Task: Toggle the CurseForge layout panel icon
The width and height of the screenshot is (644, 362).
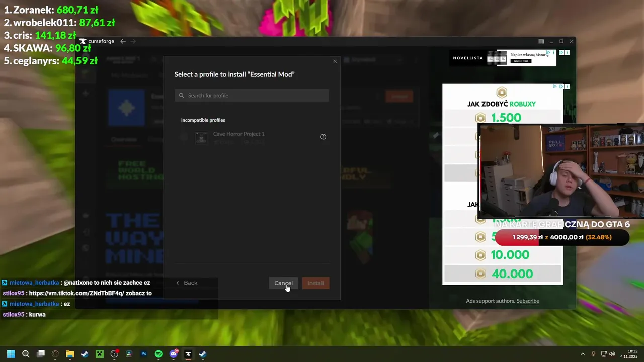Action: 541,41
